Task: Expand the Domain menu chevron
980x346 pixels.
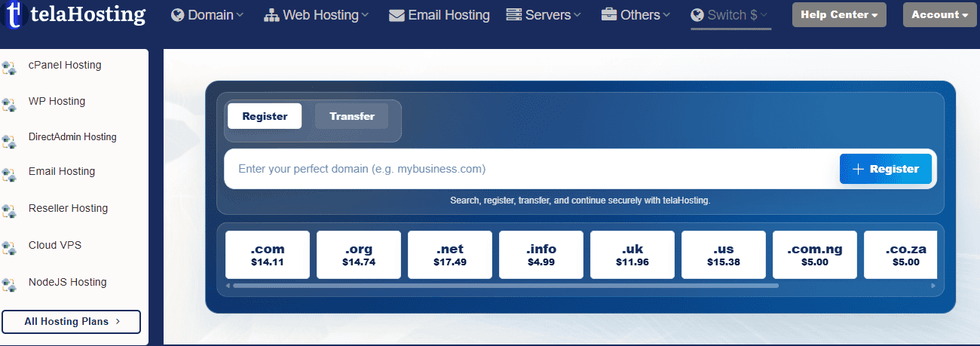Action: 240,15
